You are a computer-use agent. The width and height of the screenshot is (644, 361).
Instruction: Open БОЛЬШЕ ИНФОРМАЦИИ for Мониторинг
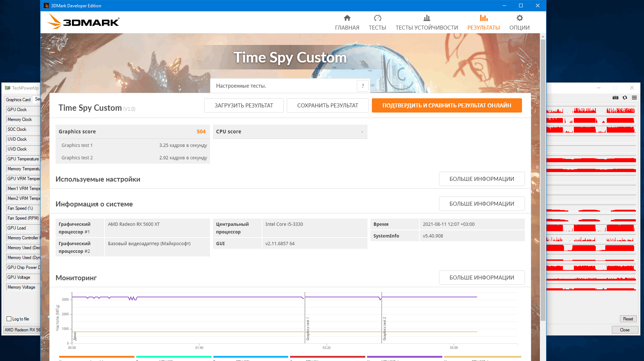(x=482, y=278)
